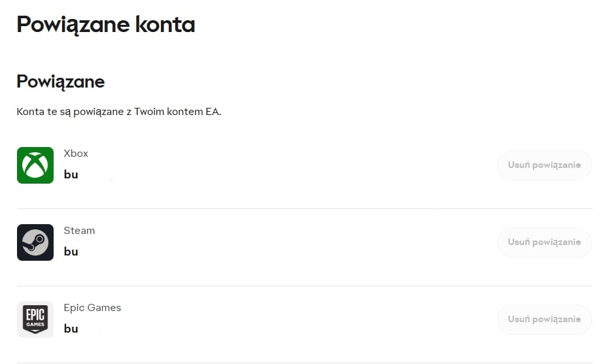
Task: Unlink Steam with its 'Usuń powiązanie' button
Action: click(x=544, y=242)
